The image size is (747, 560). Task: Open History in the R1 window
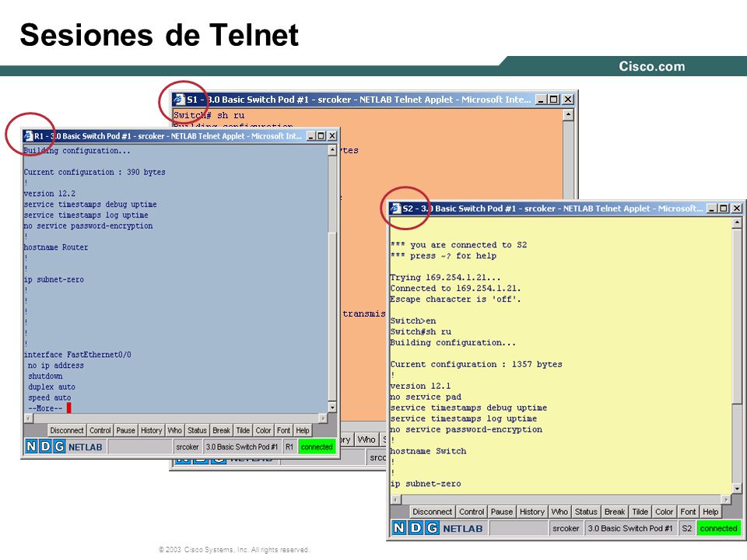click(x=152, y=430)
